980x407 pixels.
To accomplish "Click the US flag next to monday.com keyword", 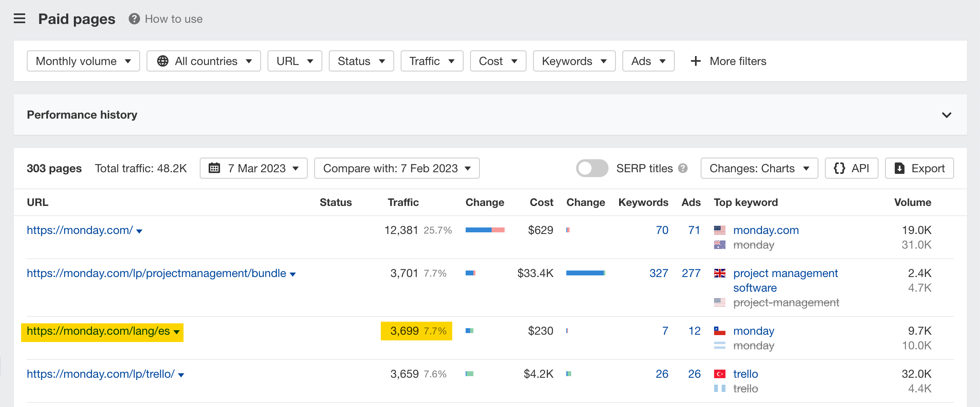I will 720,230.
